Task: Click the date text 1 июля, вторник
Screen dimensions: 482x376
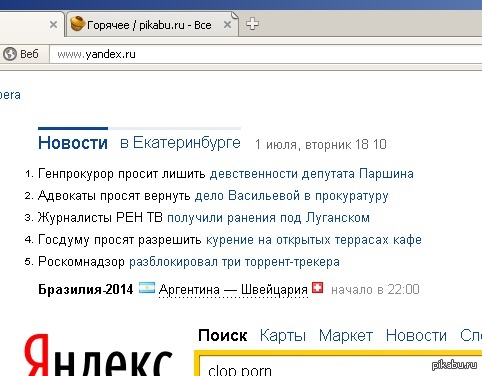Action: pyautogui.click(x=302, y=145)
